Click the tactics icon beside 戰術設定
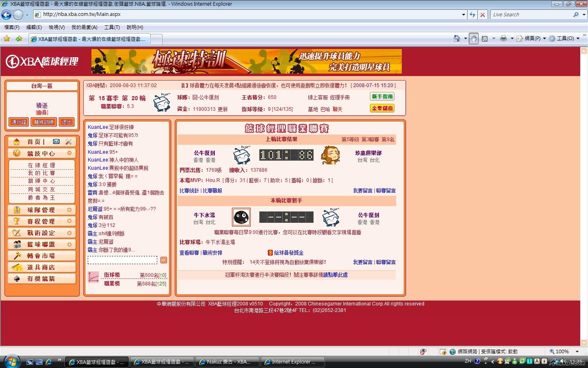Screen dimensions: 588x368 click(x=17, y=233)
